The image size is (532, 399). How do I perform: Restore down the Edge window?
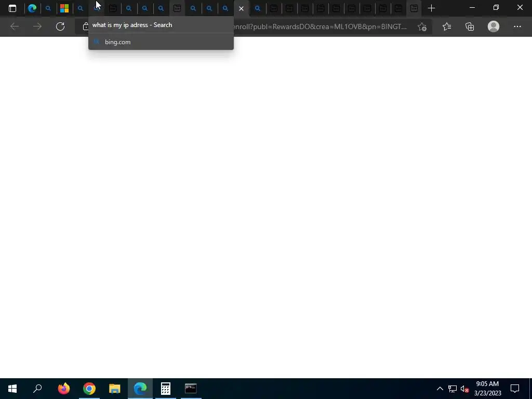496,7
